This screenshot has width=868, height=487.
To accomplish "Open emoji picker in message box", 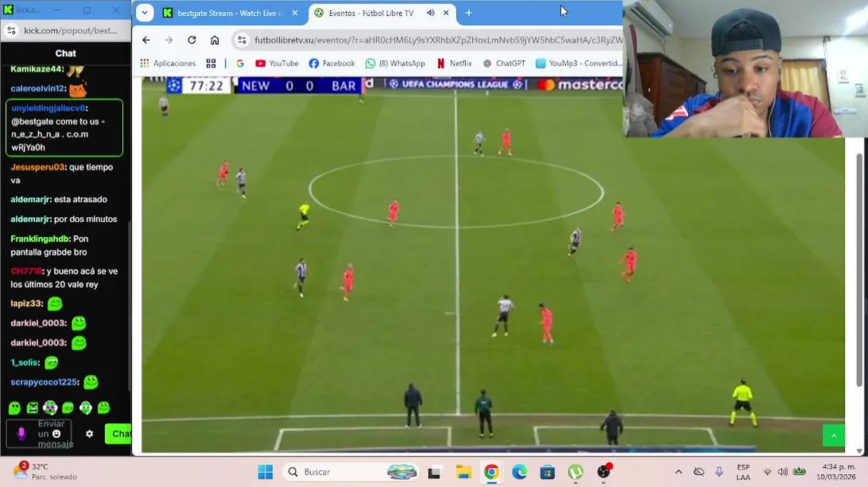I will pos(57,434).
